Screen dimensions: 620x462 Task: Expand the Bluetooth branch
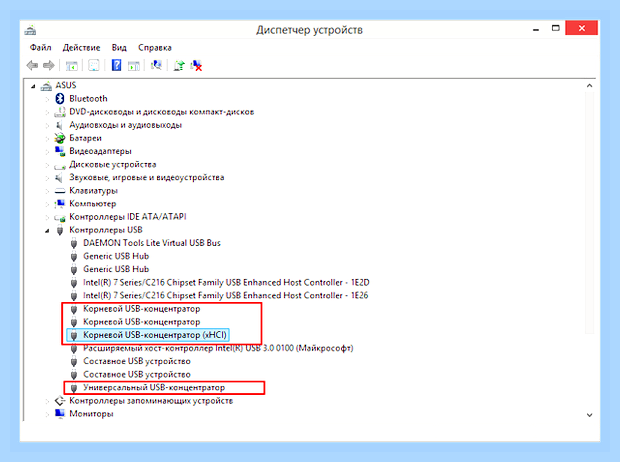pyautogui.click(x=47, y=99)
